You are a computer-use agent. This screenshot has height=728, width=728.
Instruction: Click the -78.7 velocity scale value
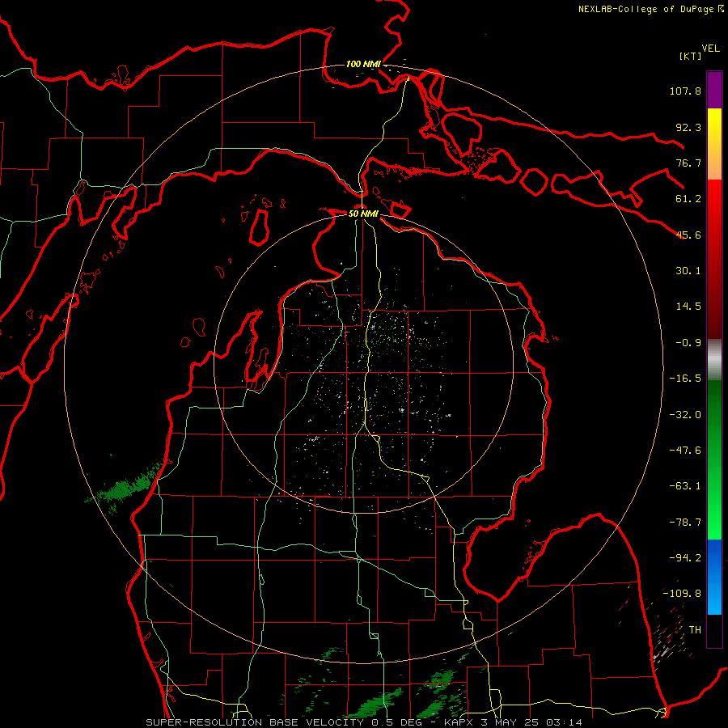pos(685,523)
